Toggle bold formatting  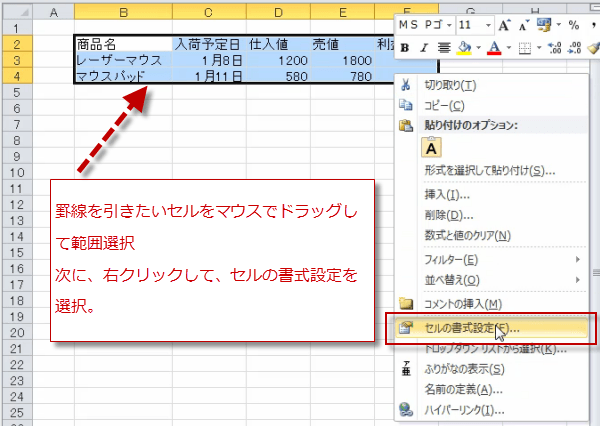(x=405, y=48)
